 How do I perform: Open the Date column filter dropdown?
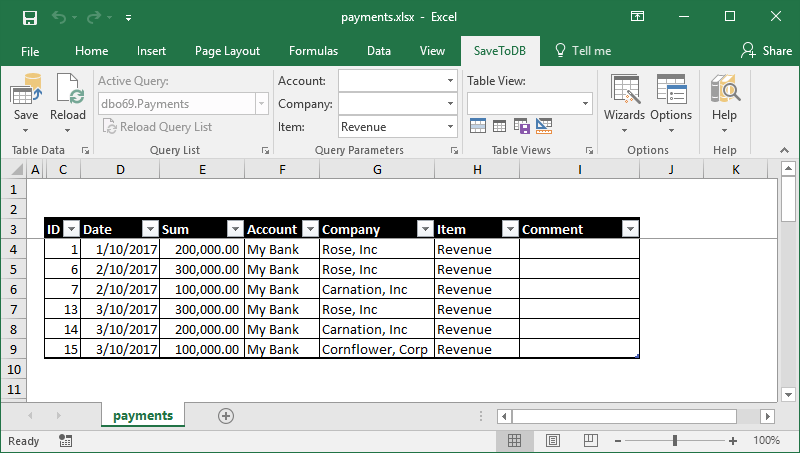(x=150, y=230)
